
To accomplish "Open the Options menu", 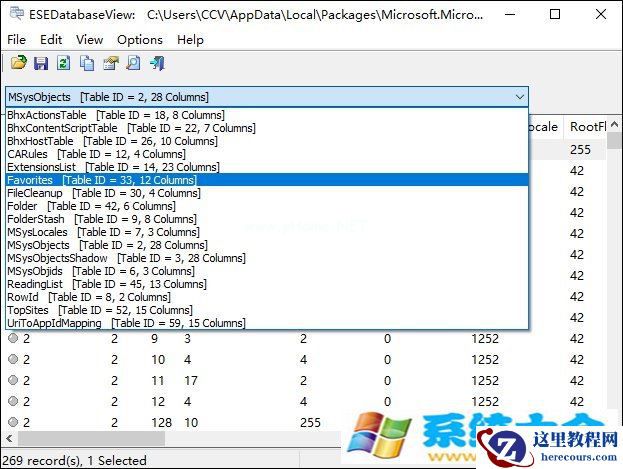I will coord(140,40).
